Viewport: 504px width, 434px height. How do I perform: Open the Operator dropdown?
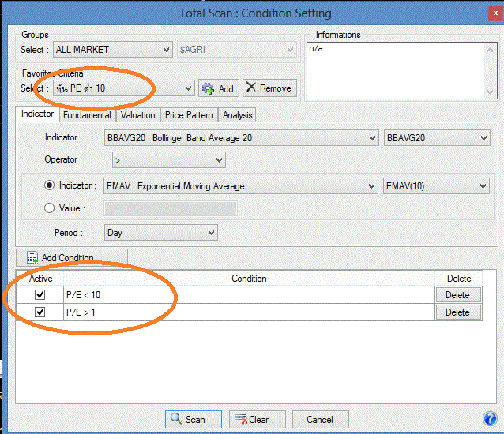pos(169,160)
